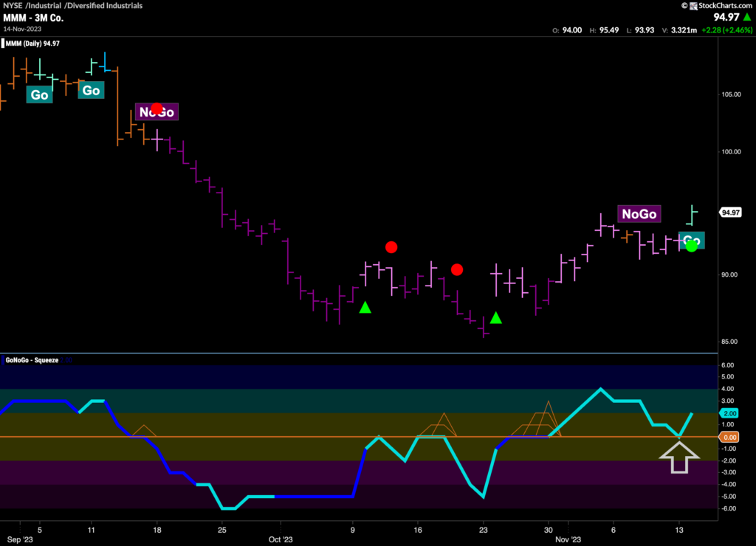Click the NYSE exchange breadcrumb
Image resolution: width=756 pixels, height=546 pixels.
(x=14, y=6)
